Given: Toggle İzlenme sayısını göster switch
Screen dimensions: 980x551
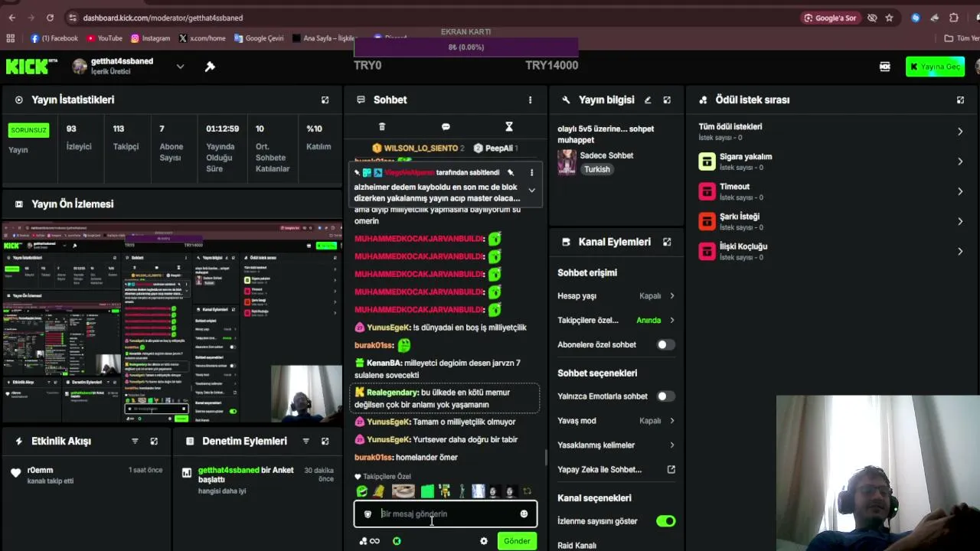Looking at the screenshot, I should click(666, 521).
